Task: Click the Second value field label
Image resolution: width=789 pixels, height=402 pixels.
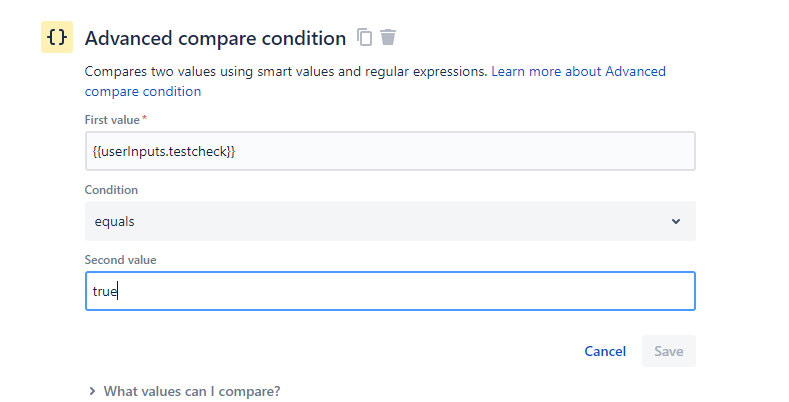Action: coord(121,260)
